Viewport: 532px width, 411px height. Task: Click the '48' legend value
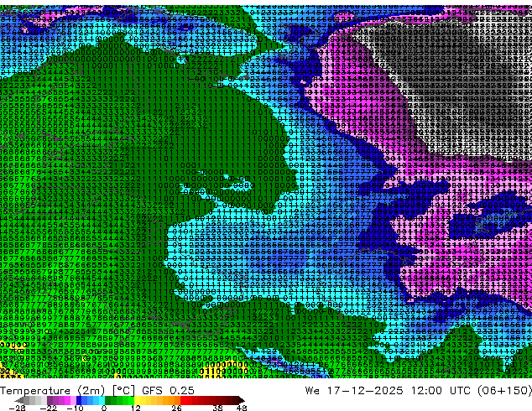click(242, 408)
